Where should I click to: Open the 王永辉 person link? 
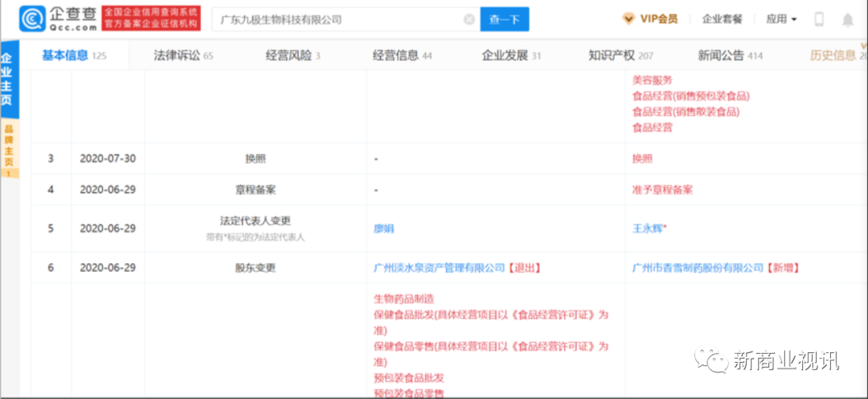click(x=649, y=228)
